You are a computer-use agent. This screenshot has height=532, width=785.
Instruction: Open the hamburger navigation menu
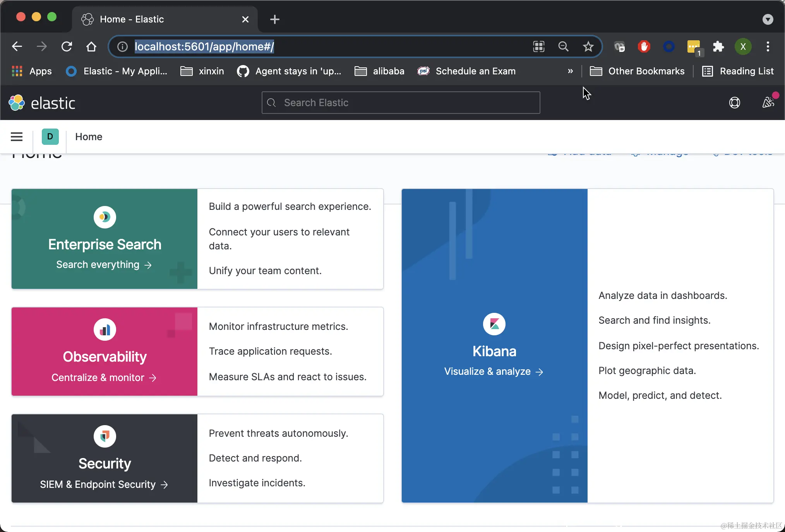[17, 137]
